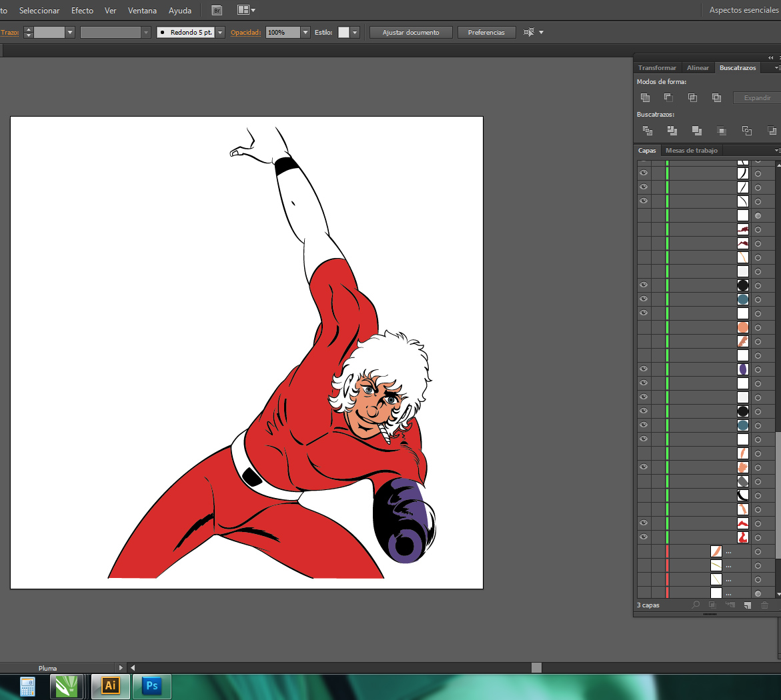Target the layer with purple oval thumbnail
Image resolution: width=781 pixels, height=700 pixels.
point(758,369)
